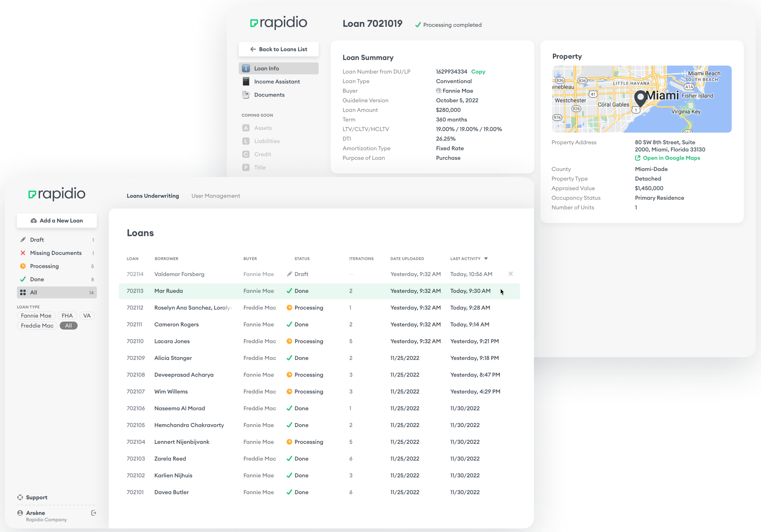Screen dimensions: 761x532
Task: Click the Missing Documents red X icon
Action: pyautogui.click(x=23, y=253)
